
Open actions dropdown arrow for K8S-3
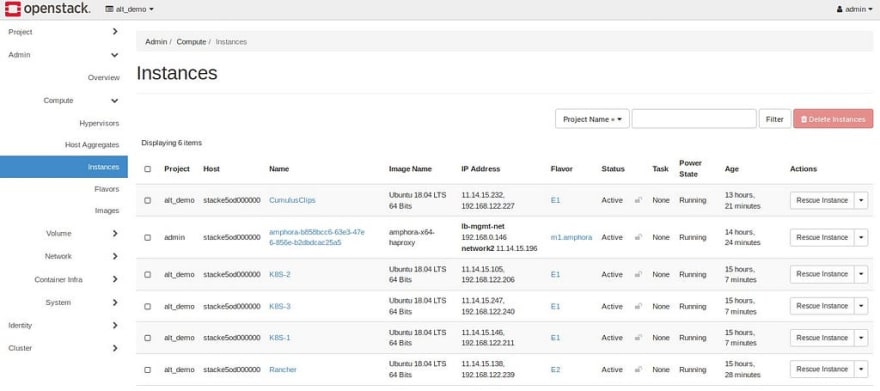point(861,306)
